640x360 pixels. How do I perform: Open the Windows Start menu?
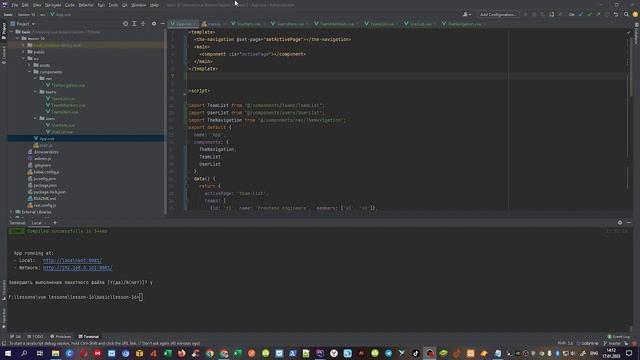pyautogui.click(x=8, y=353)
